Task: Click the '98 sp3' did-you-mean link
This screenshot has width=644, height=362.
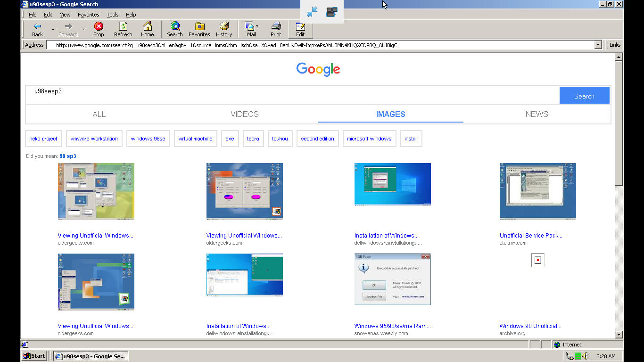Action: pyautogui.click(x=68, y=156)
